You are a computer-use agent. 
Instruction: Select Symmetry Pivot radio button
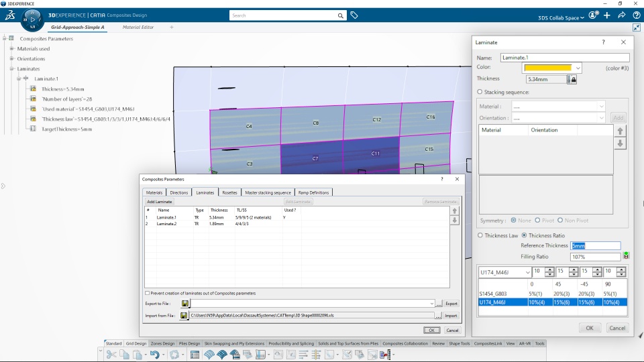[537, 221]
